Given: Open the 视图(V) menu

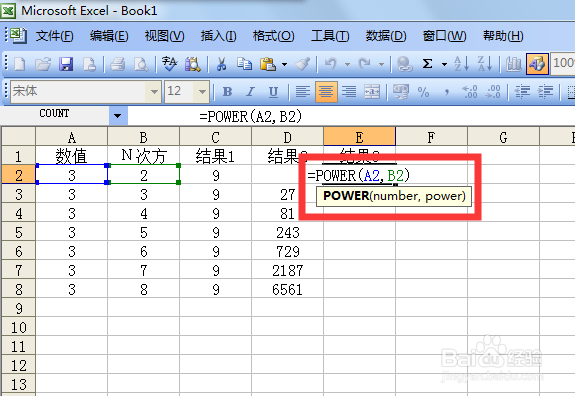Looking at the screenshot, I should tap(164, 36).
